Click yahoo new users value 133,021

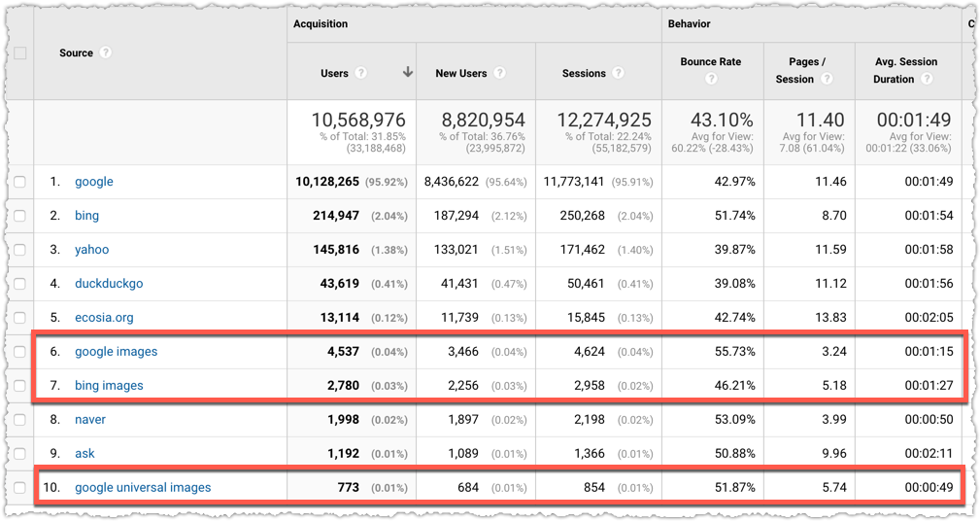coord(456,250)
